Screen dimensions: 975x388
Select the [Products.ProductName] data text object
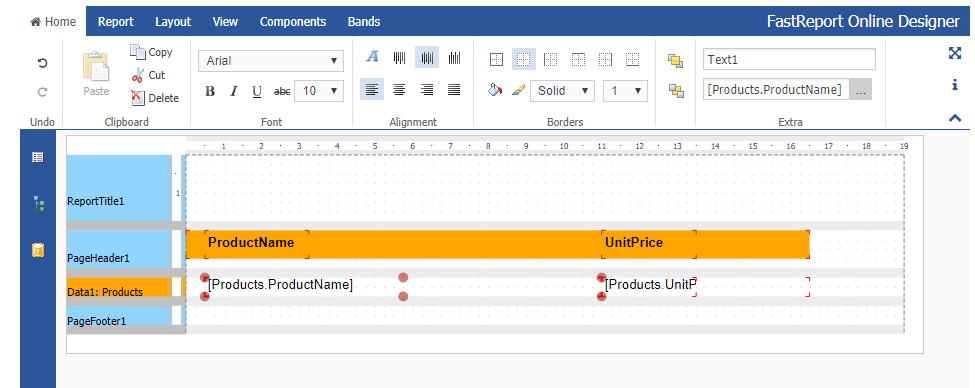pos(303,287)
